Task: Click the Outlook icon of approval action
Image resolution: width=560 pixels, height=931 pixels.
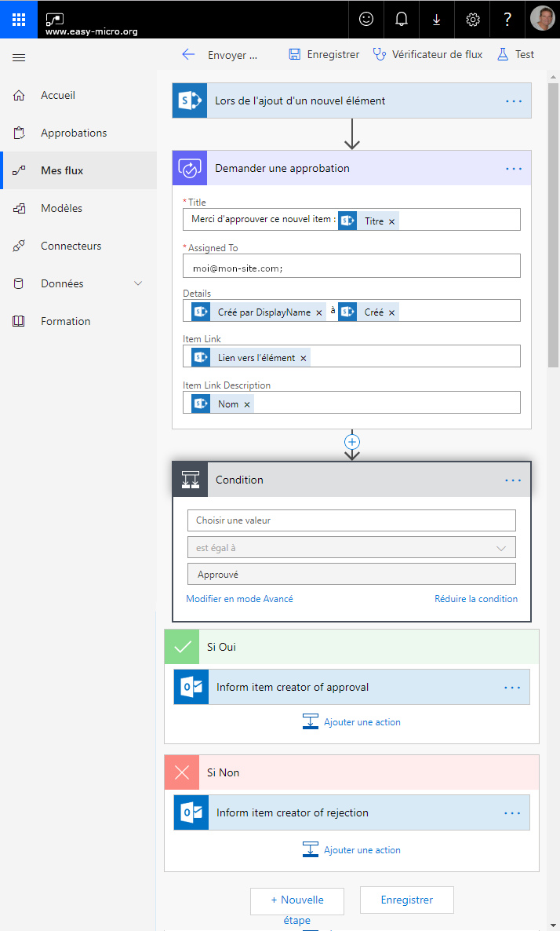Action: coord(191,687)
